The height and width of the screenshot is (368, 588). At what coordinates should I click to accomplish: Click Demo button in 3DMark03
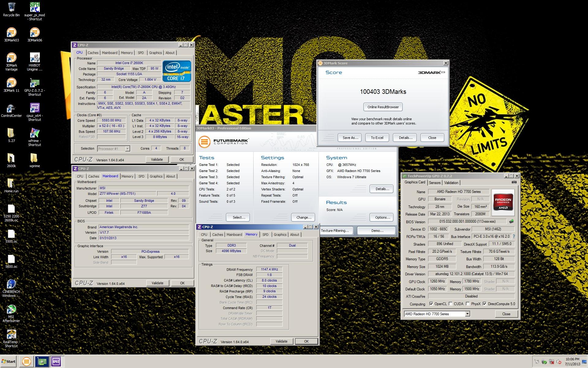pos(377,231)
